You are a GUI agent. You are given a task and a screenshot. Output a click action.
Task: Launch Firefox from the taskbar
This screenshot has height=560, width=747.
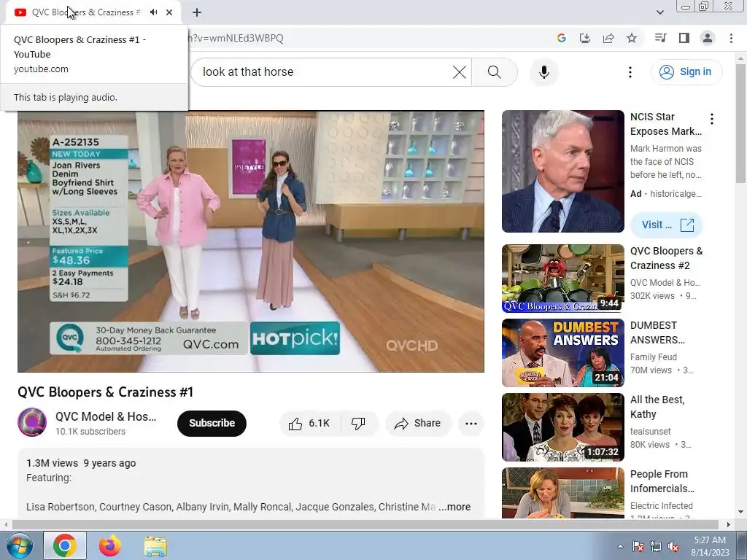pos(110,545)
